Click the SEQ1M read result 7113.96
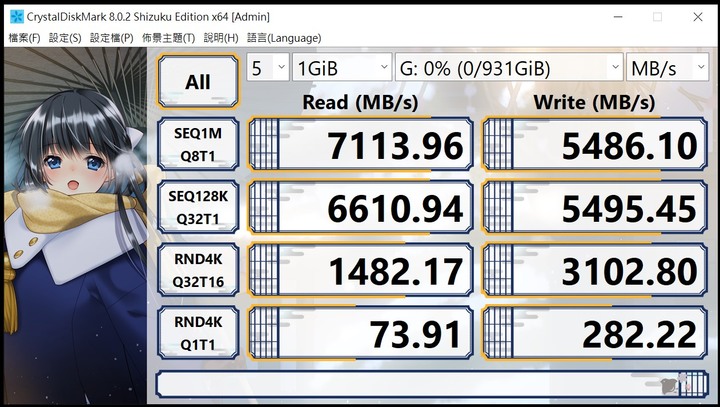The height and width of the screenshot is (407, 720). [360, 144]
